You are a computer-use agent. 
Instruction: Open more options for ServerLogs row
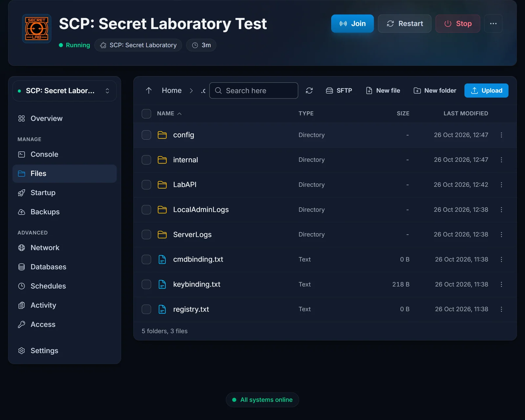click(x=501, y=235)
